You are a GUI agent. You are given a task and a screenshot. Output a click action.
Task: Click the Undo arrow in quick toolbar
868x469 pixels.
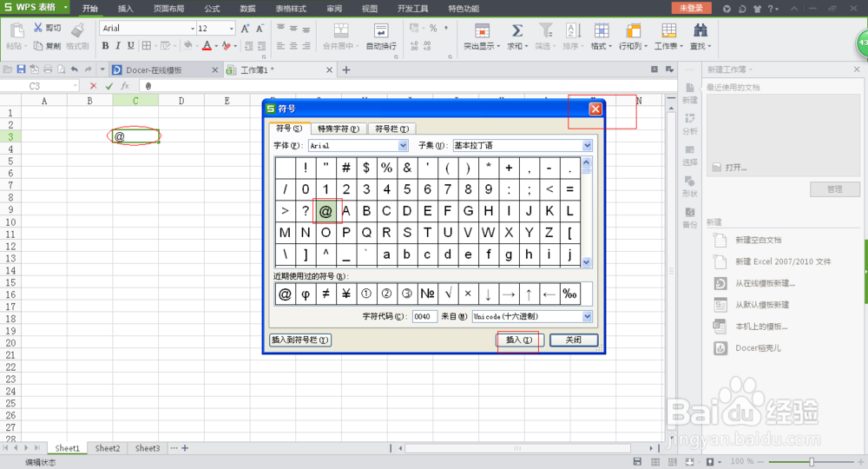click(74, 69)
